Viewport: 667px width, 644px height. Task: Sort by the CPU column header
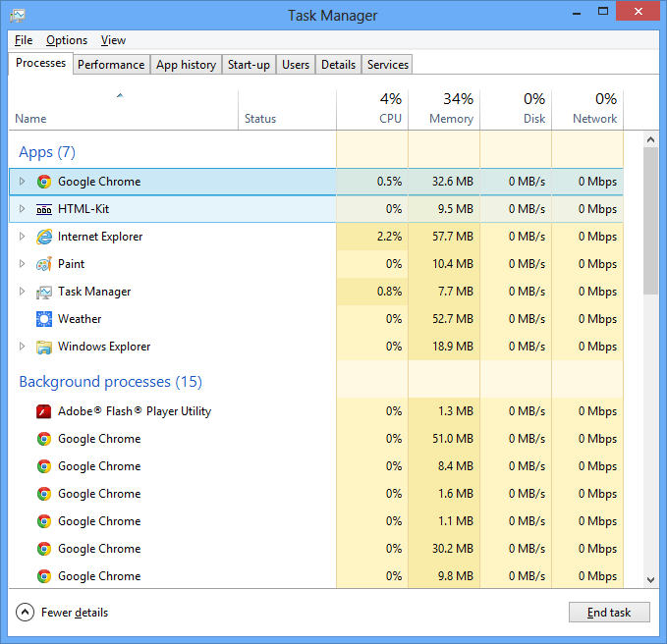372,110
